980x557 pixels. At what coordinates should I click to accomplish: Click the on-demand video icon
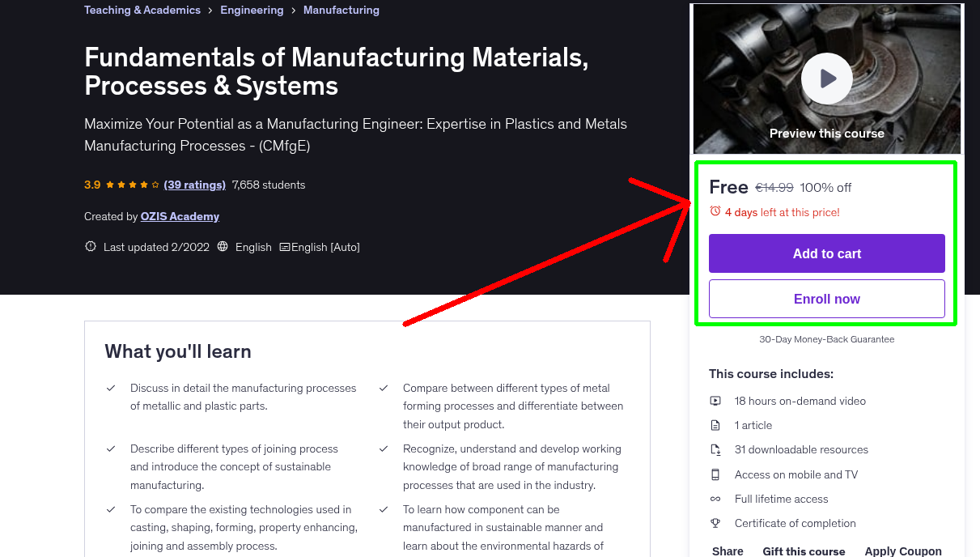(715, 400)
